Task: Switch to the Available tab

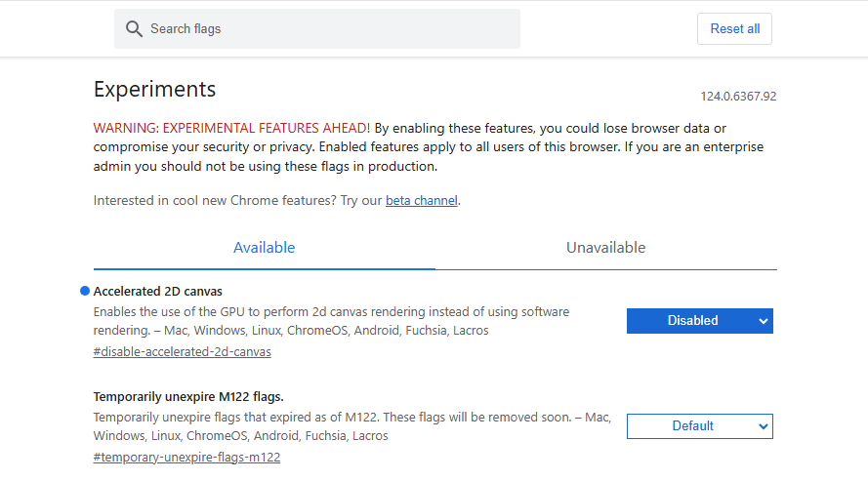Action: [x=264, y=248]
